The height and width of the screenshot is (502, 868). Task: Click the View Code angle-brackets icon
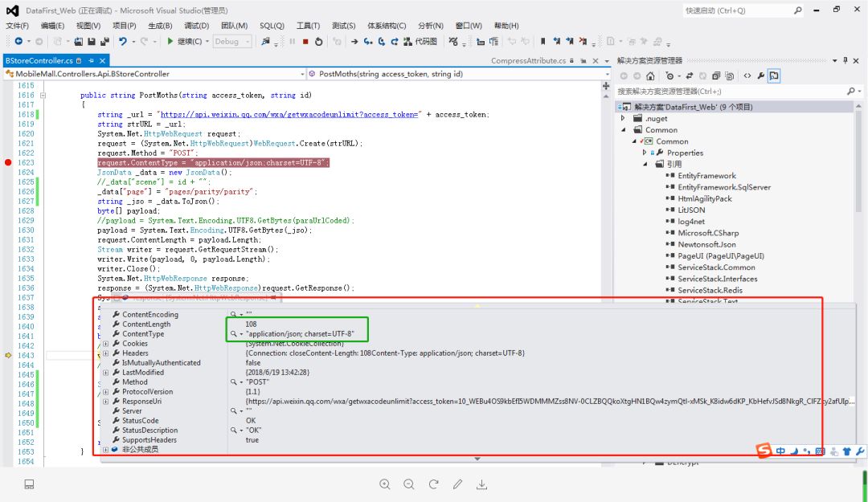click(x=747, y=76)
